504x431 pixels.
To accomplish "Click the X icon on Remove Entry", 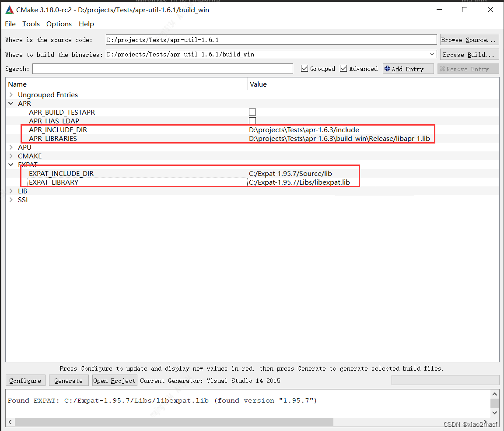I will 443,68.
